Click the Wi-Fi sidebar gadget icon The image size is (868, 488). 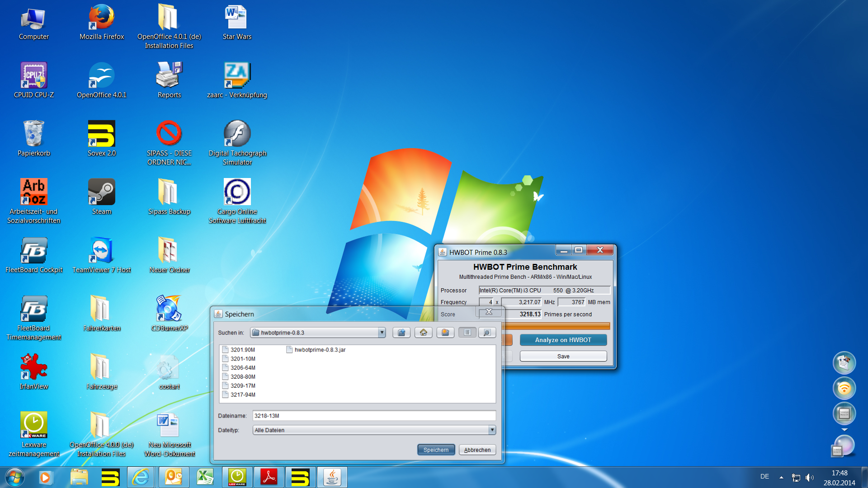pos(844,388)
